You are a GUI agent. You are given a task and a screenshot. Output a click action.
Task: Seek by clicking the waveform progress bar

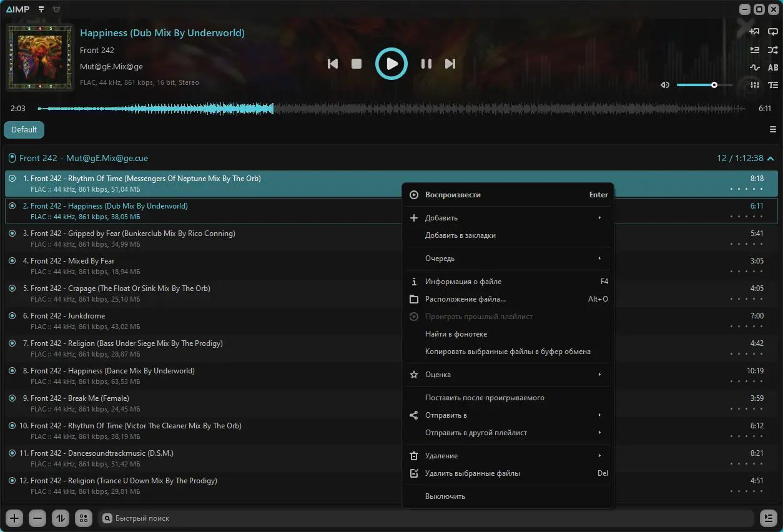[x=391, y=109]
